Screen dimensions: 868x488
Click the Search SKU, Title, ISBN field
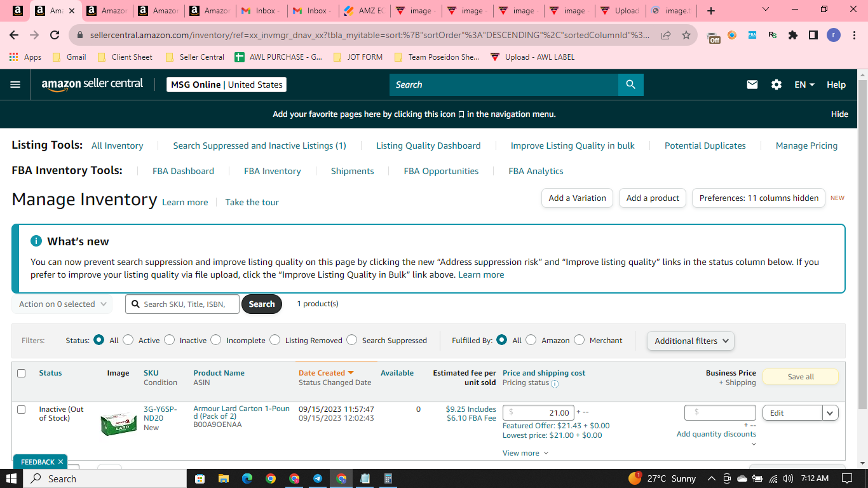pos(182,304)
